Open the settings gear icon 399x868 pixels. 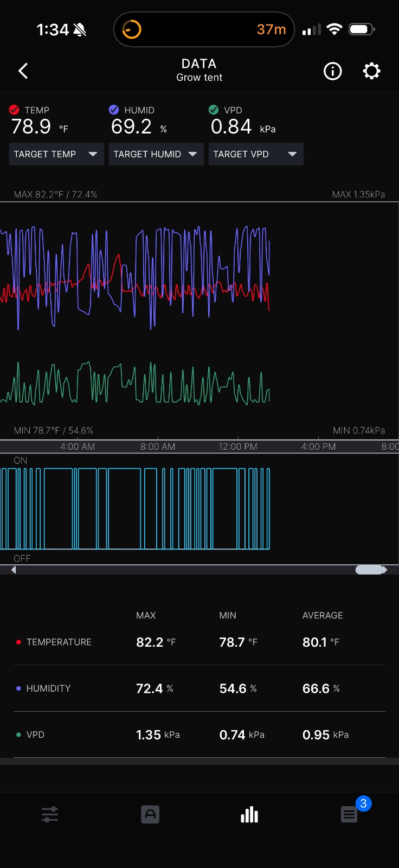[371, 71]
